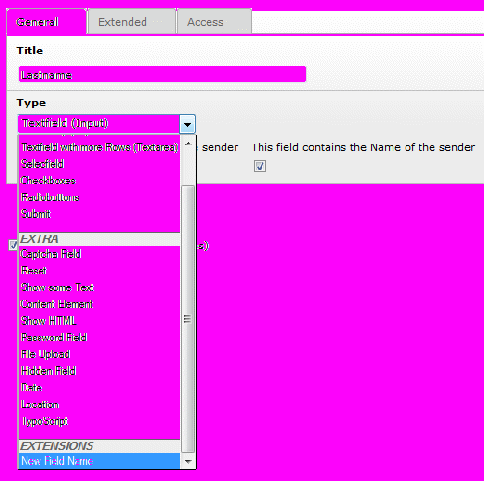Choose the Selectfield option

pos(99,164)
